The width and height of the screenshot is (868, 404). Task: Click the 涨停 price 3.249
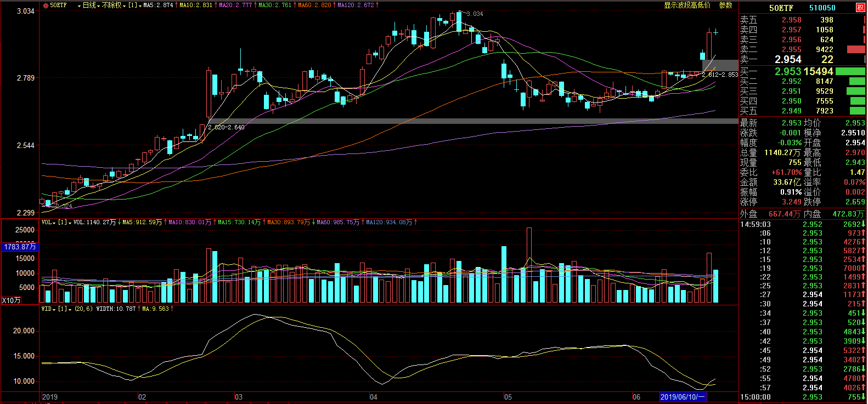791,202
